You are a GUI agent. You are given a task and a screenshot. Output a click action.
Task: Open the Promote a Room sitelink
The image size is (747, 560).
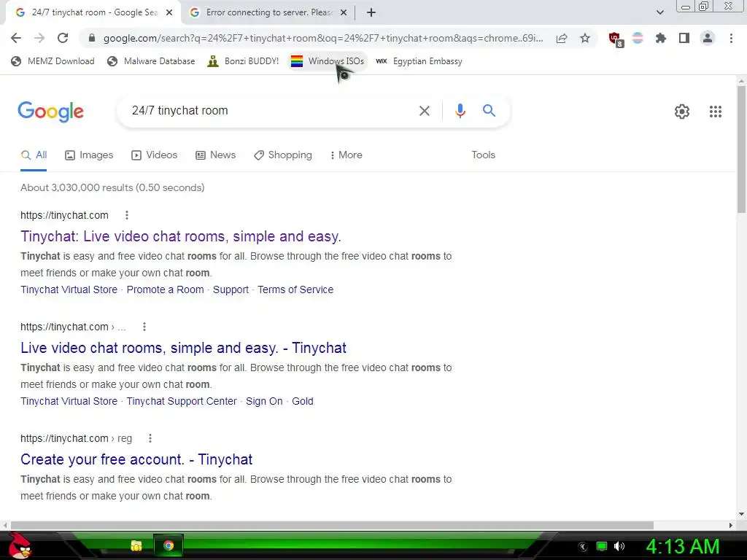click(x=166, y=289)
